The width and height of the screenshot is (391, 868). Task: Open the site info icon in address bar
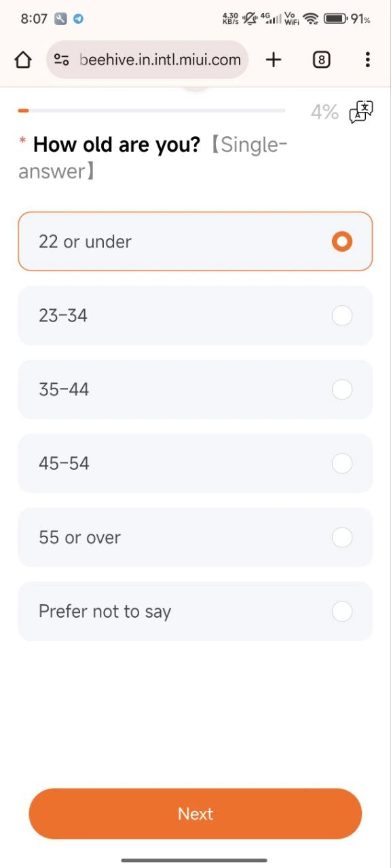point(62,60)
